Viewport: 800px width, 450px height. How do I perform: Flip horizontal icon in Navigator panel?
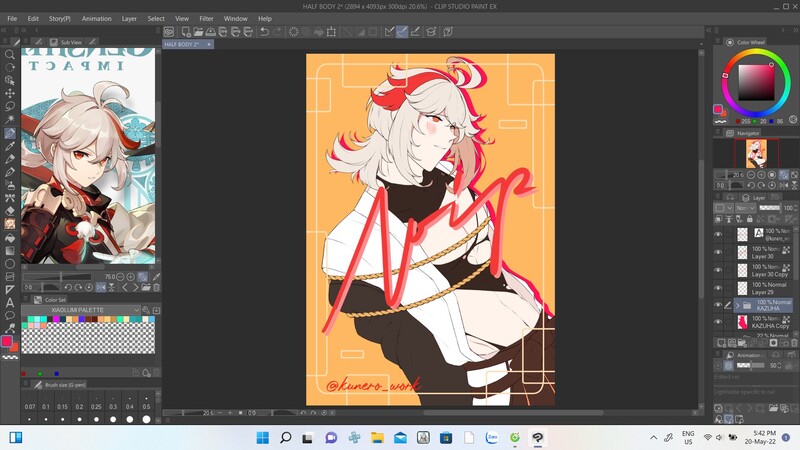click(784, 185)
